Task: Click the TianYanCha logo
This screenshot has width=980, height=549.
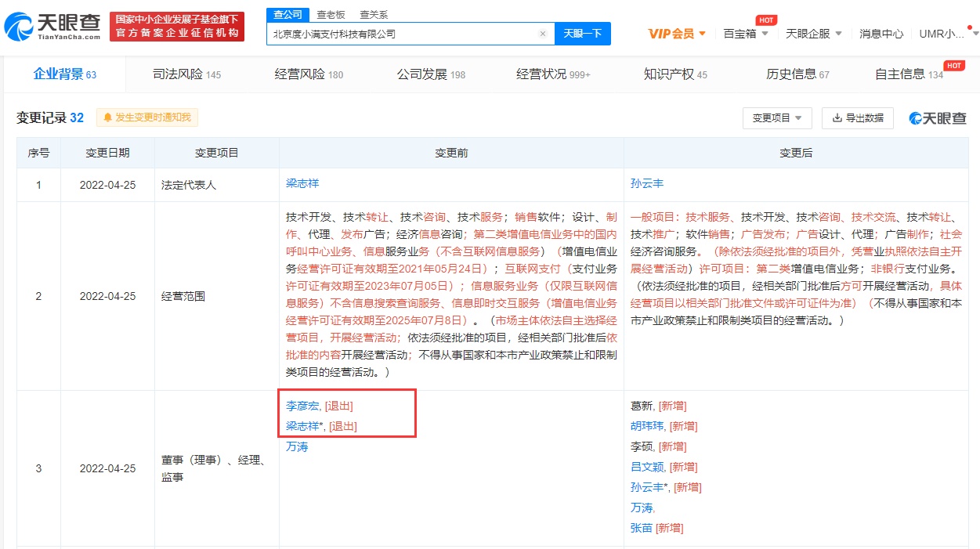Action: tap(52, 27)
